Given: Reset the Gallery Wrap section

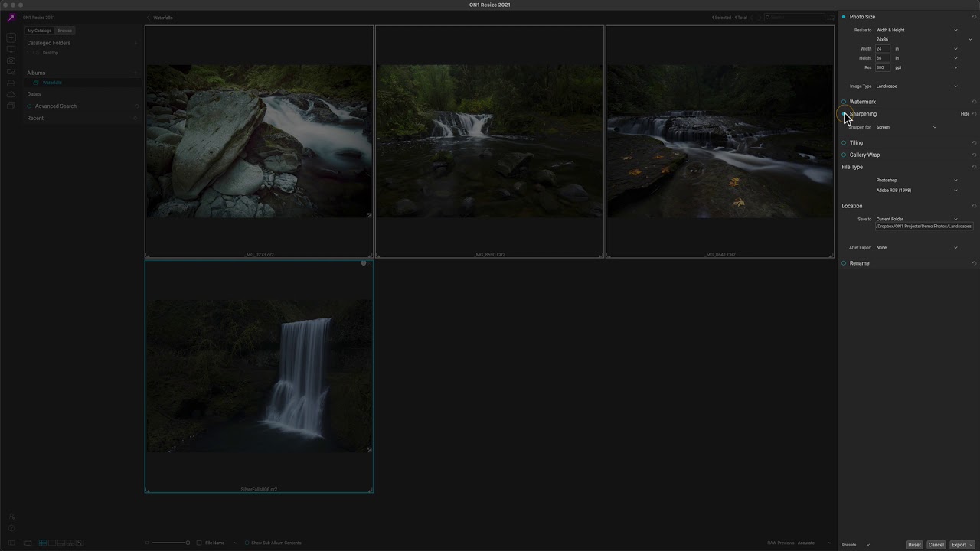Looking at the screenshot, I should pos(974,155).
